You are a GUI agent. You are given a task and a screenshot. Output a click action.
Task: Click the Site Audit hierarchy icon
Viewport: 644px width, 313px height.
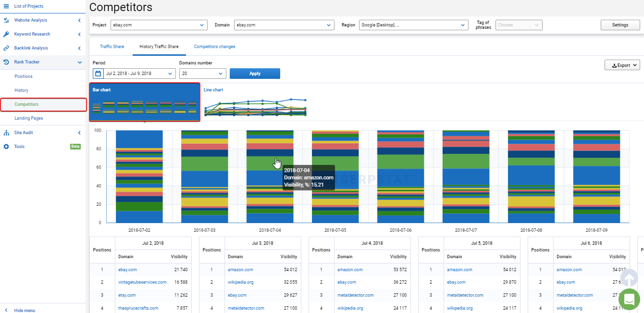tap(6, 133)
